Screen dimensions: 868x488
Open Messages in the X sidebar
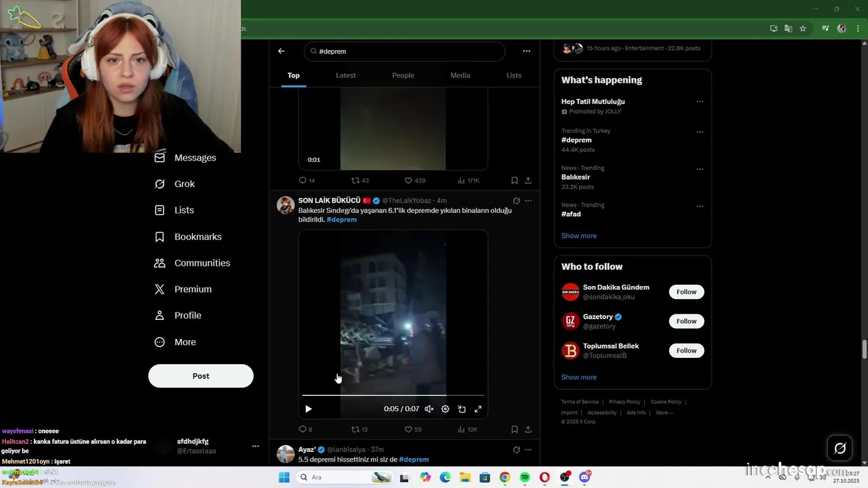(x=185, y=157)
